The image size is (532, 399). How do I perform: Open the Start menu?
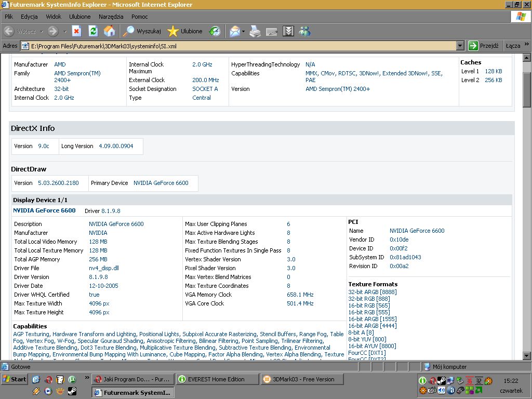tap(14, 379)
